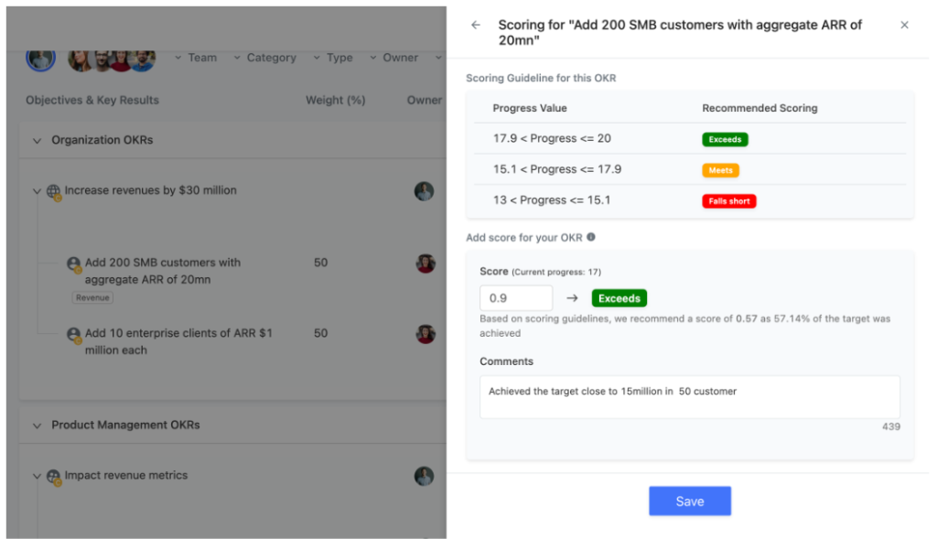The height and width of the screenshot is (560, 937).
Task: Click the row 13 < Progress <= 15.1
Action: click(690, 200)
